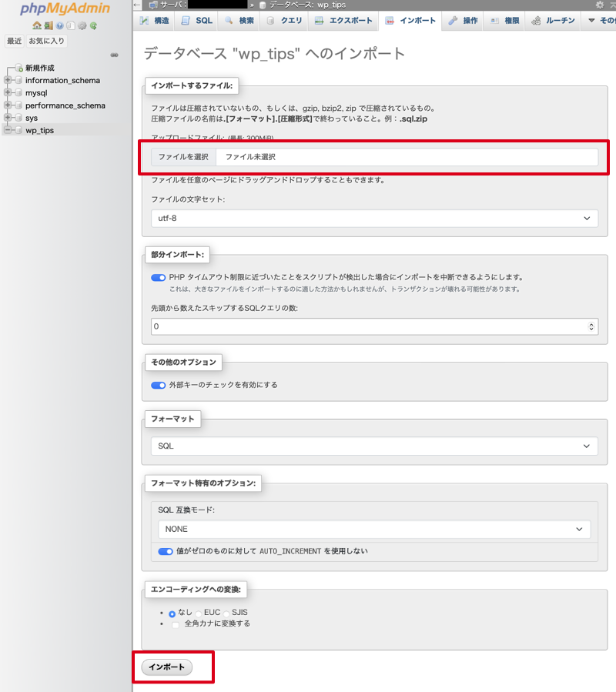Open the information_schema database link
The image size is (616, 692).
[62, 80]
